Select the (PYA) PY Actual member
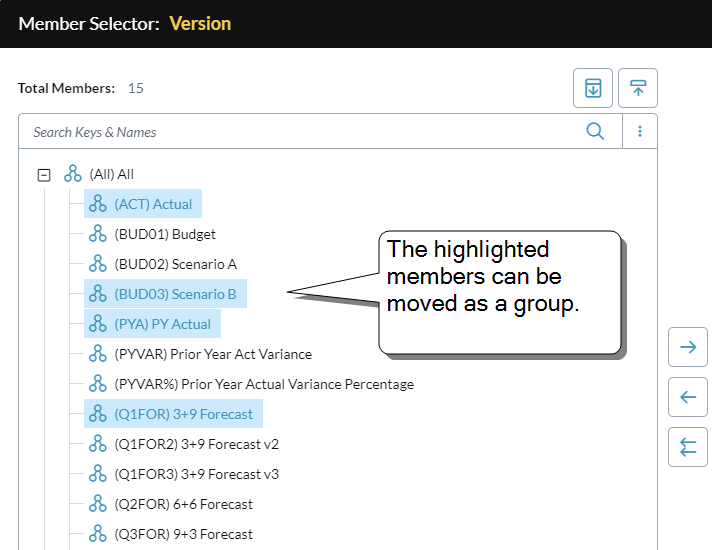712x550 pixels. coord(163,324)
